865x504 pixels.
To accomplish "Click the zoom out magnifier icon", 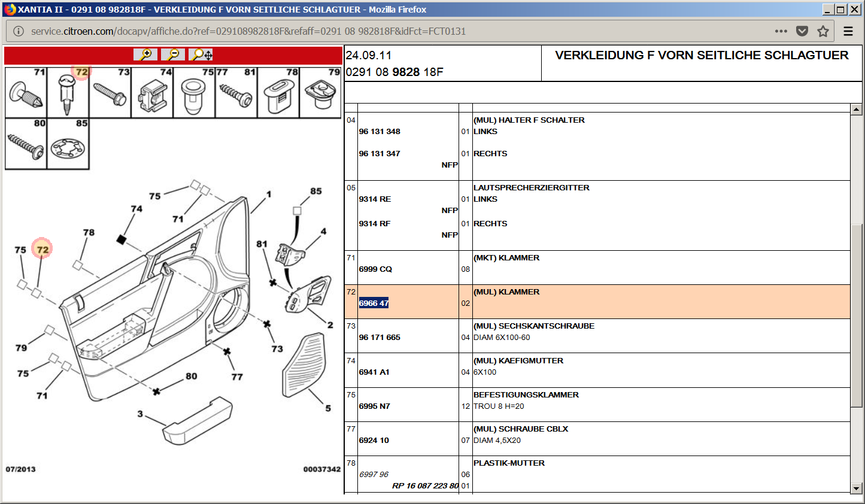I will click(173, 54).
